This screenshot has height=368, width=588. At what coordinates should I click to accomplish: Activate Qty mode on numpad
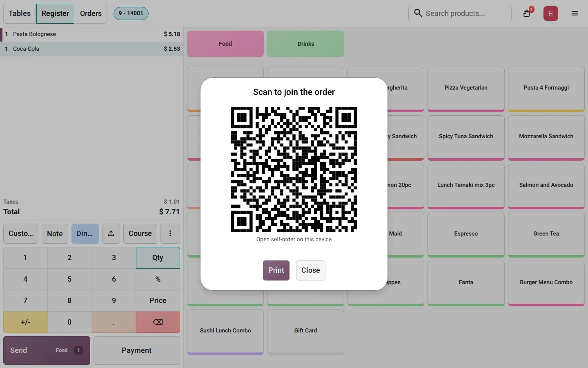[158, 258]
